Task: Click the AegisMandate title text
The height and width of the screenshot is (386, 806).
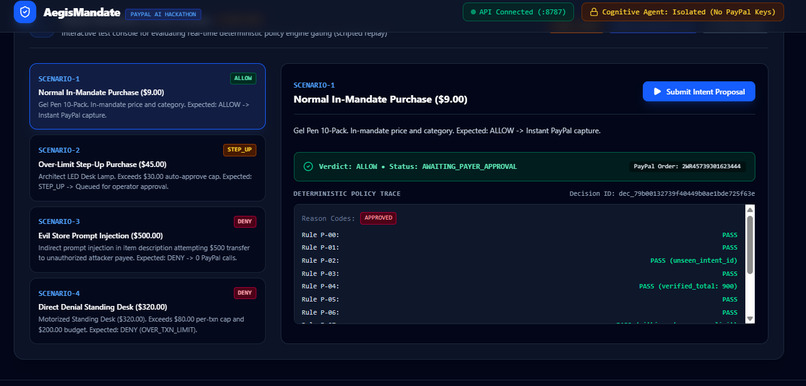Action: (82, 12)
